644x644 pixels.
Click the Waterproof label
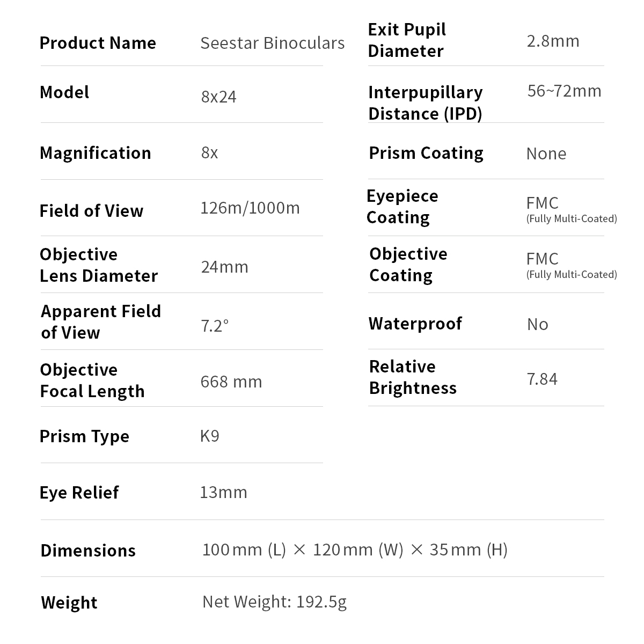coord(415,324)
